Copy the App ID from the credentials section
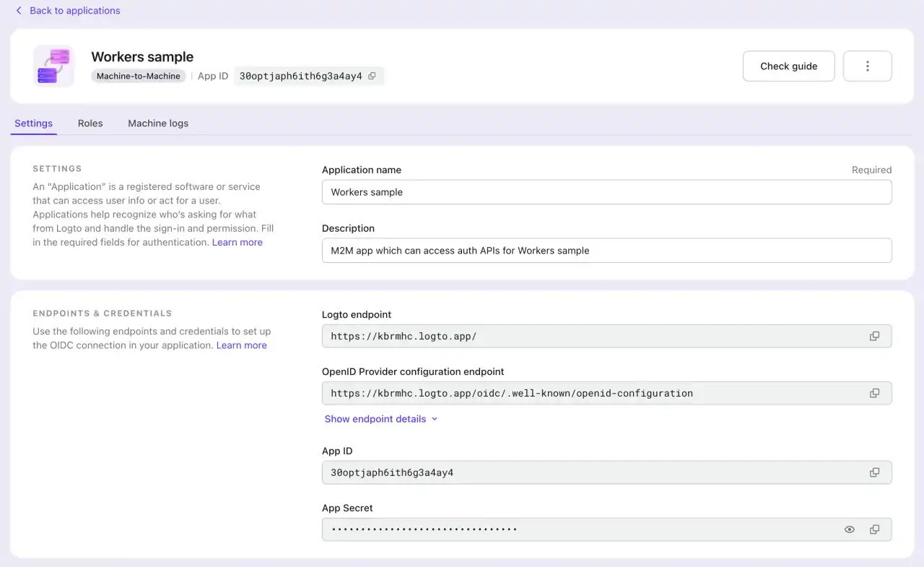This screenshot has height=567, width=924. (x=874, y=472)
